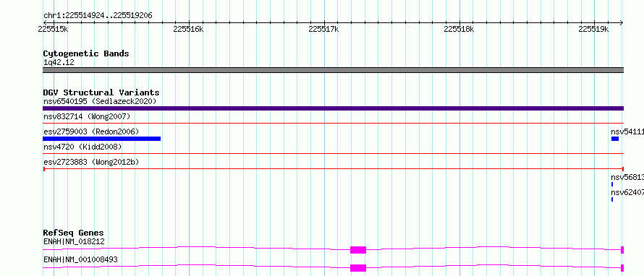644x276 pixels.
Task: Click the red esv2723883 variant line with end caps
Action: [333, 168]
